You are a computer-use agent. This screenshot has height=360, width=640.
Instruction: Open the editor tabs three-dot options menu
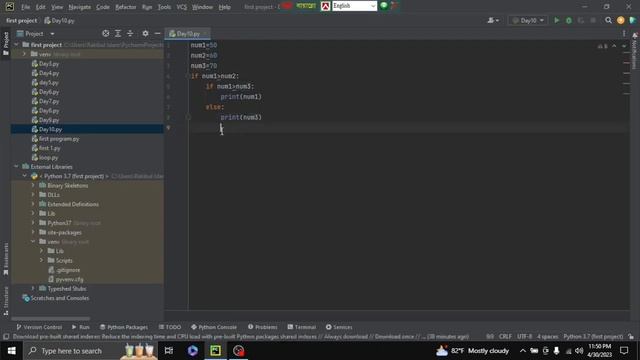point(624,33)
